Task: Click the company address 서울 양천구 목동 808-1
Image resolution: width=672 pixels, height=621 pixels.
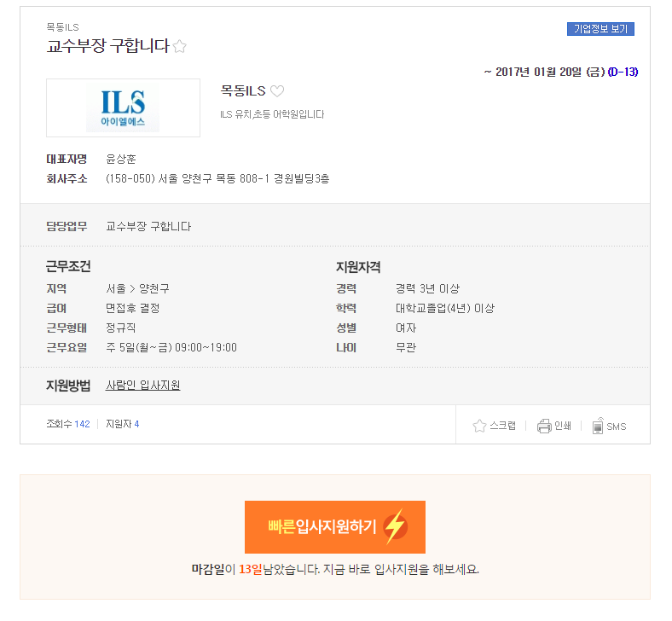Action: [x=217, y=178]
